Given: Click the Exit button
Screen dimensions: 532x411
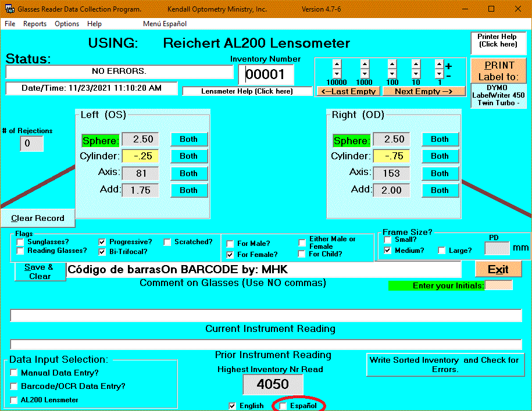Looking at the screenshot, I should click(x=498, y=270).
